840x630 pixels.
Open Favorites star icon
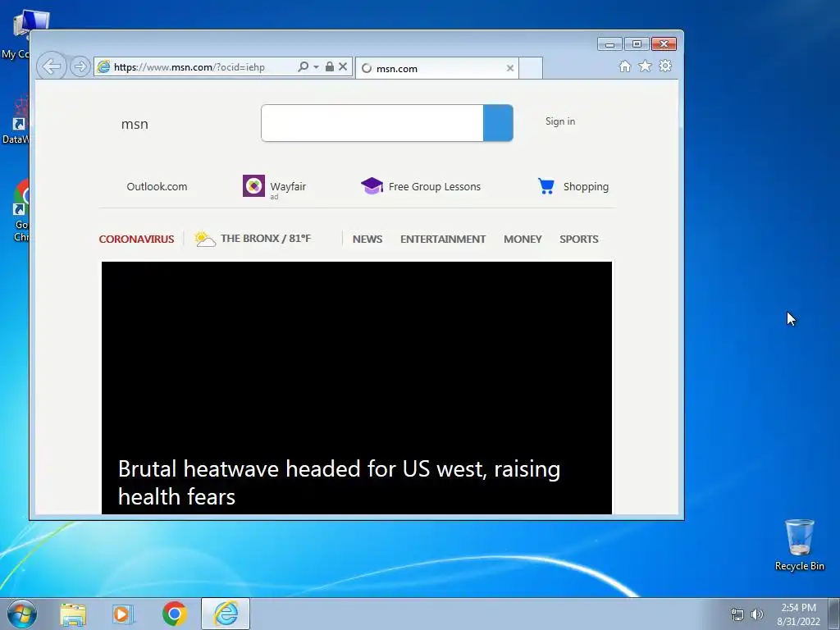point(645,66)
